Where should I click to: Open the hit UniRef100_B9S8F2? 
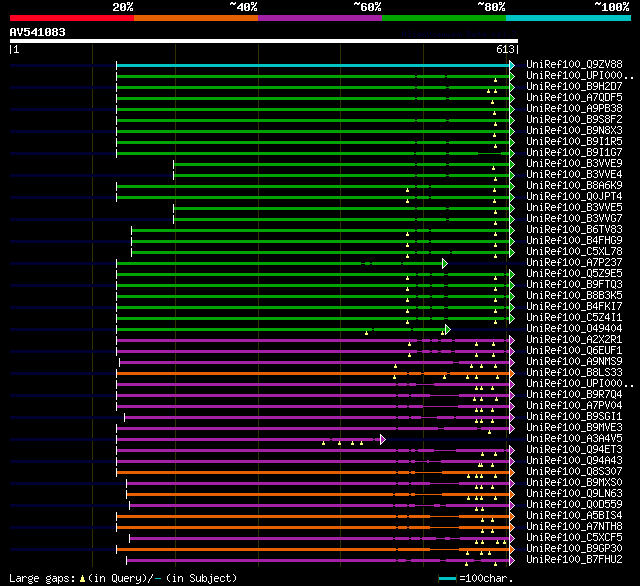tap(574, 120)
